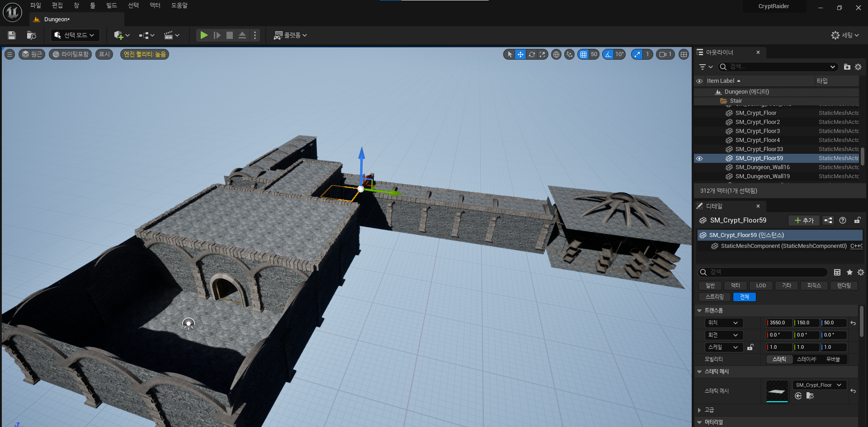The height and width of the screenshot is (427, 868).
Task: Focus the outliner search field
Action: click(x=778, y=67)
